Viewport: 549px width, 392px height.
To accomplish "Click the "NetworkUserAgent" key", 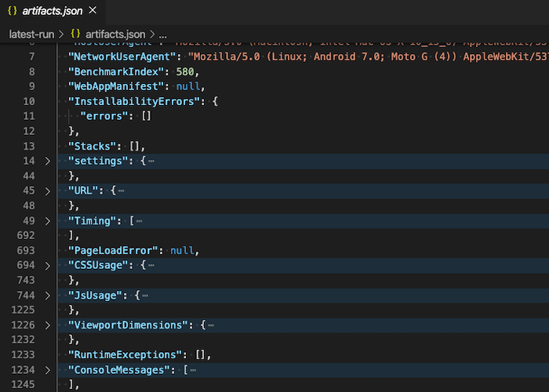I will point(122,56).
